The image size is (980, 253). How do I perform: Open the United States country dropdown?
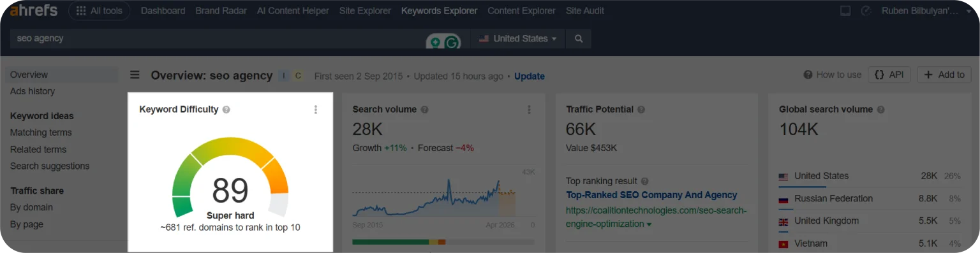518,39
